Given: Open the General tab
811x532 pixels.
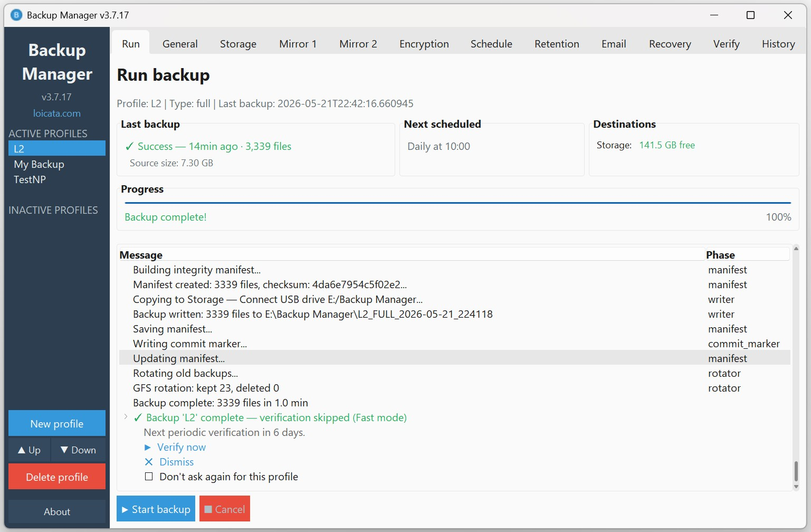Looking at the screenshot, I should coord(180,44).
